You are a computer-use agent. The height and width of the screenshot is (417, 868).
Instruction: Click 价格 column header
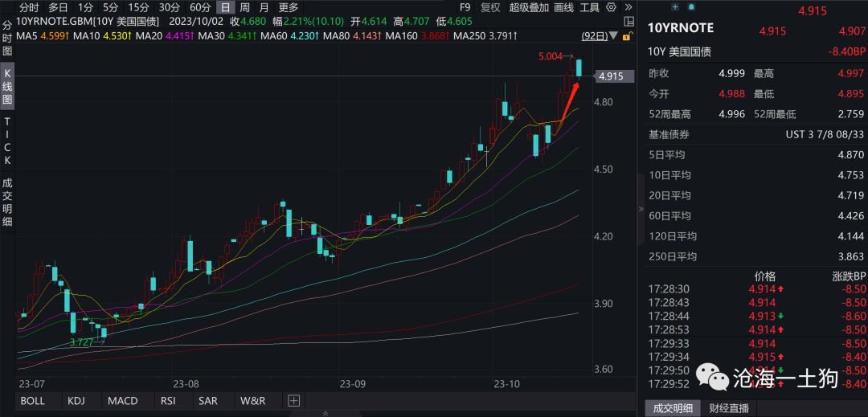tap(765, 276)
